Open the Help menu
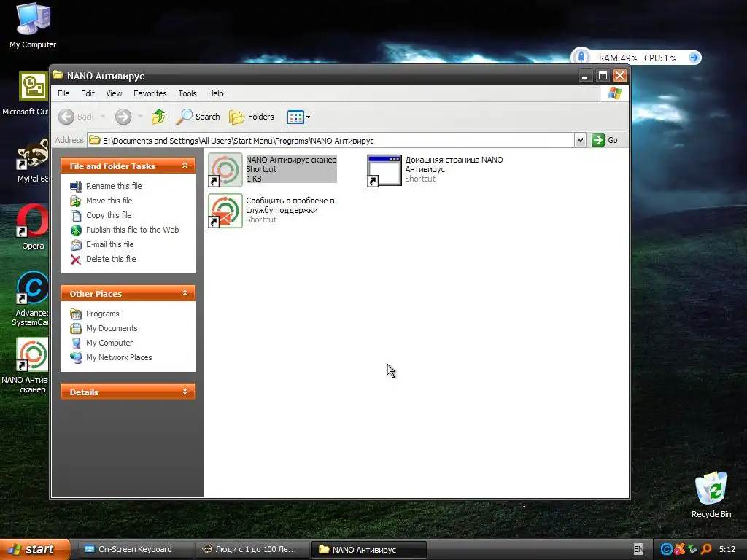This screenshot has width=747, height=560. [215, 93]
